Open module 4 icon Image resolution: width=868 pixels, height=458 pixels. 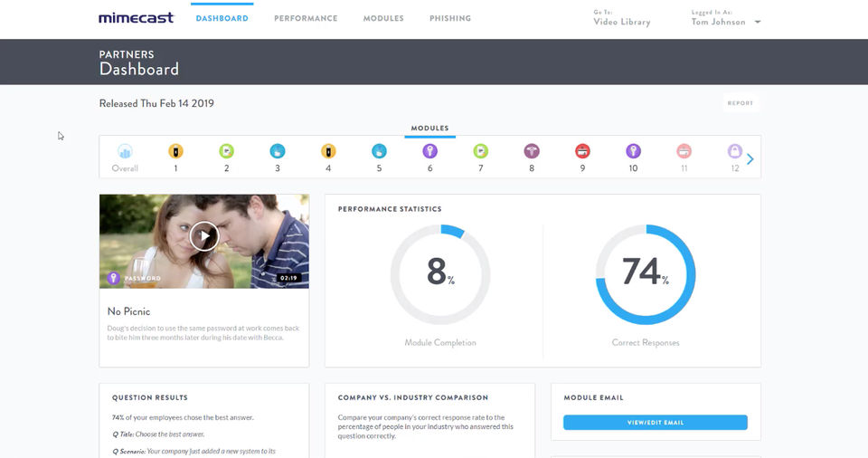(328, 151)
